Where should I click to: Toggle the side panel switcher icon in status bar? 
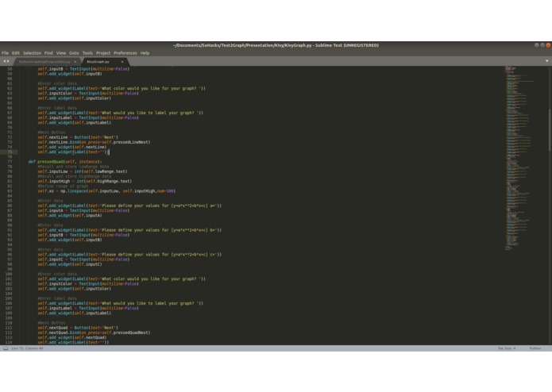click(x=6, y=348)
